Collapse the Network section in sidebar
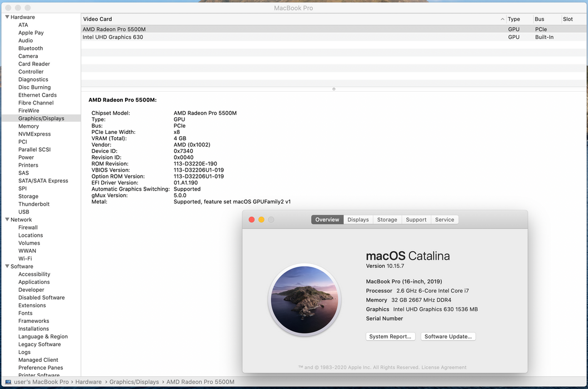Viewport: 588px width, 389px height. click(7, 220)
